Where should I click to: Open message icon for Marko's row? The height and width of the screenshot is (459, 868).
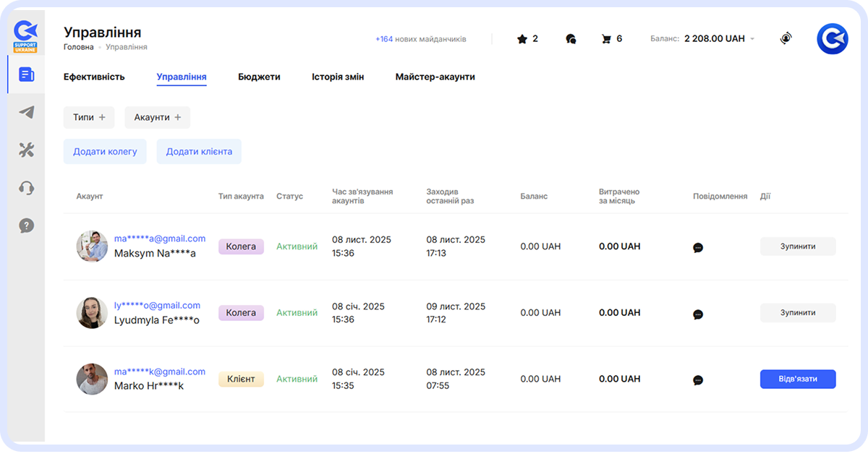coord(698,380)
